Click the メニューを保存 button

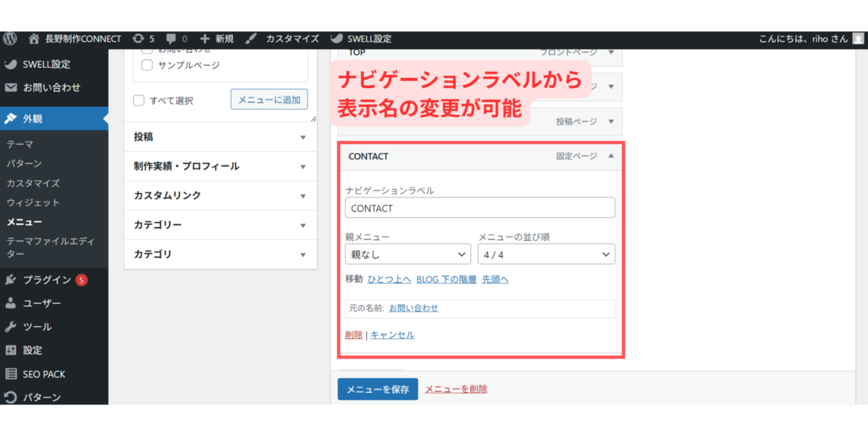pos(378,389)
